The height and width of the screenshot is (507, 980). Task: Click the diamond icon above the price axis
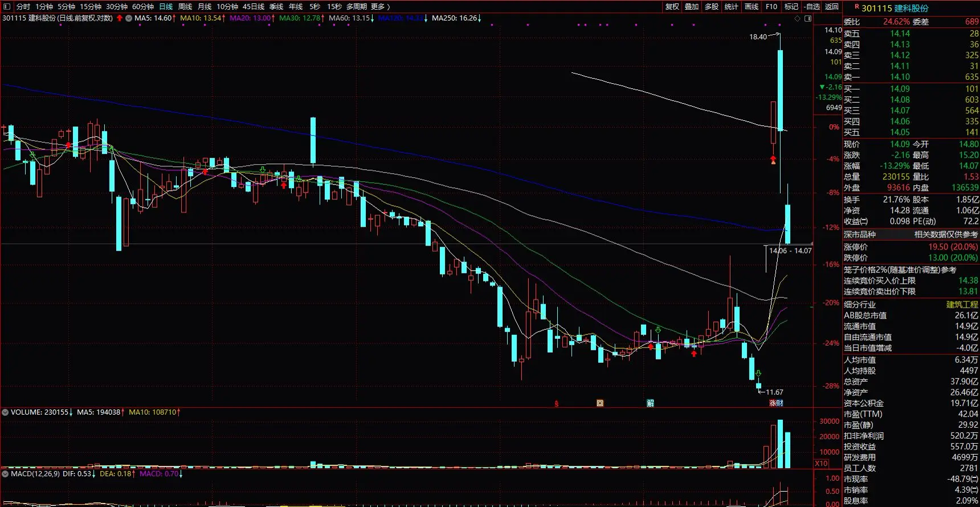[797, 19]
